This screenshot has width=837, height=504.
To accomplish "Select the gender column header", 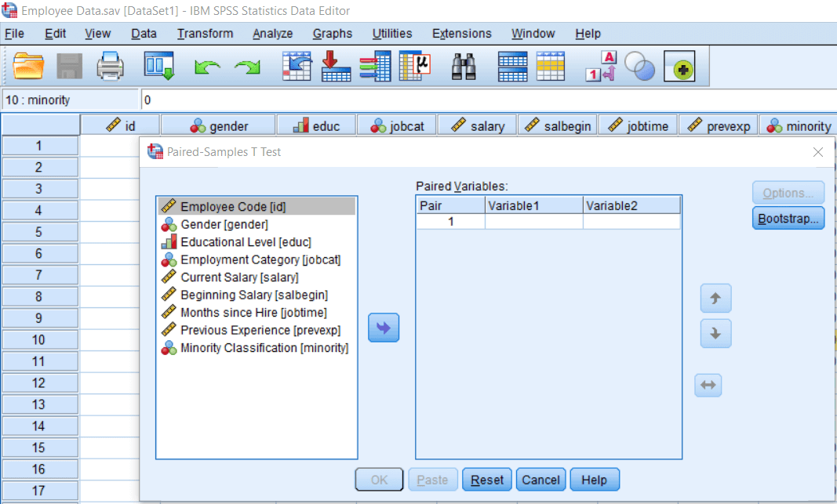I will click(218, 126).
